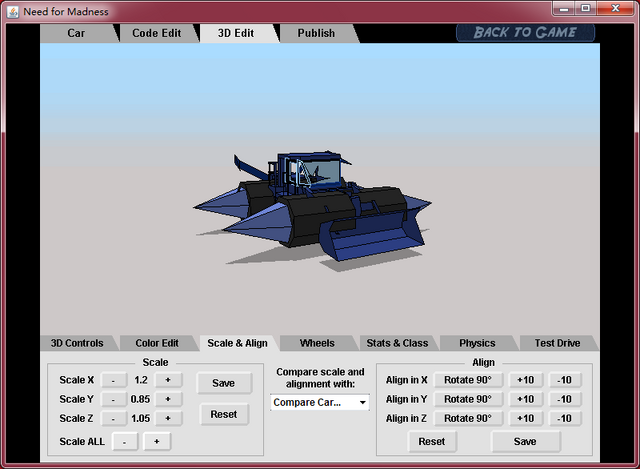Go to the Test Drive sub-tab
Viewport: 640px width, 469px height.
(x=558, y=343)
